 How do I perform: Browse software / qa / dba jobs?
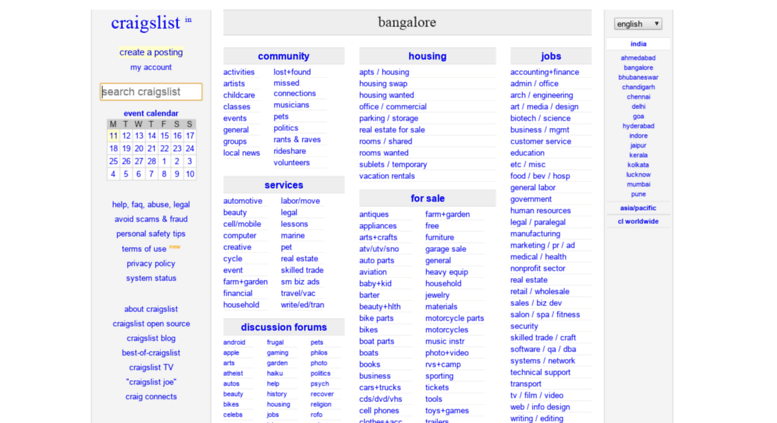pyautogui.click(x=543, y=349)
